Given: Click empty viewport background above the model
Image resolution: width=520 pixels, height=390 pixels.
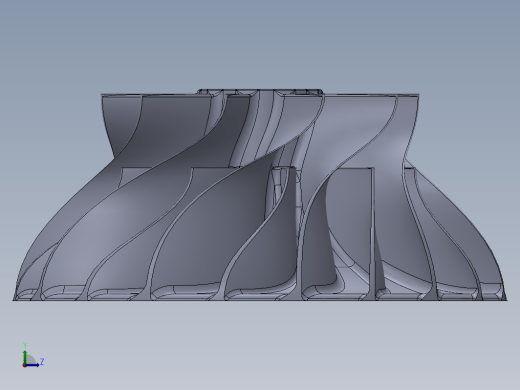Looking at the screenshot, I should click(260, 43).
